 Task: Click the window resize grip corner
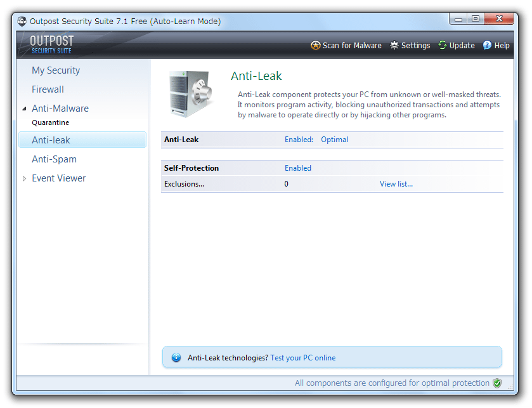510,386
